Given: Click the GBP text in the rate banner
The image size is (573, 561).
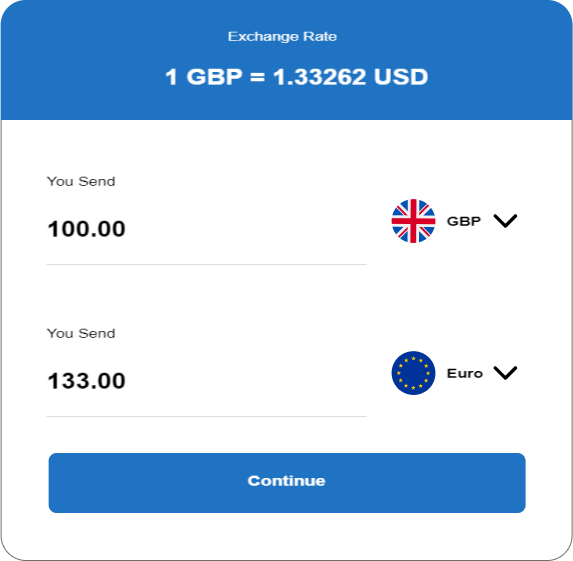Looking at the screenshot, I should coord(215,77).
